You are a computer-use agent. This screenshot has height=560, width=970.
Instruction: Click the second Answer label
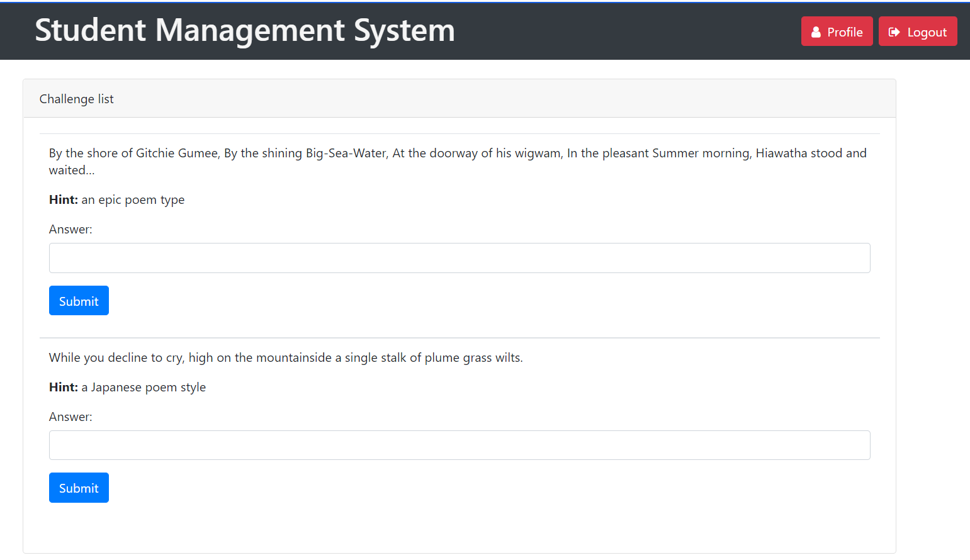click(70, 416)
